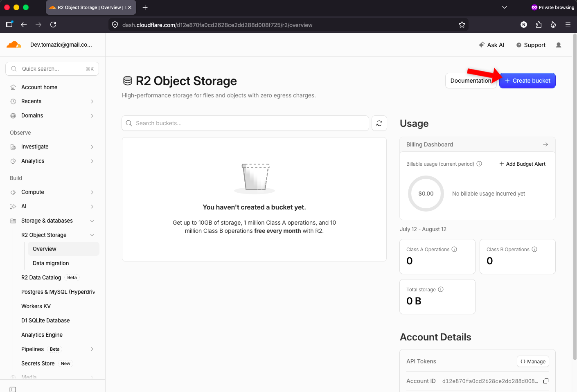Open the list all tabs dropdown
Viewport: 577px width, 392px height.
(505, 7)
